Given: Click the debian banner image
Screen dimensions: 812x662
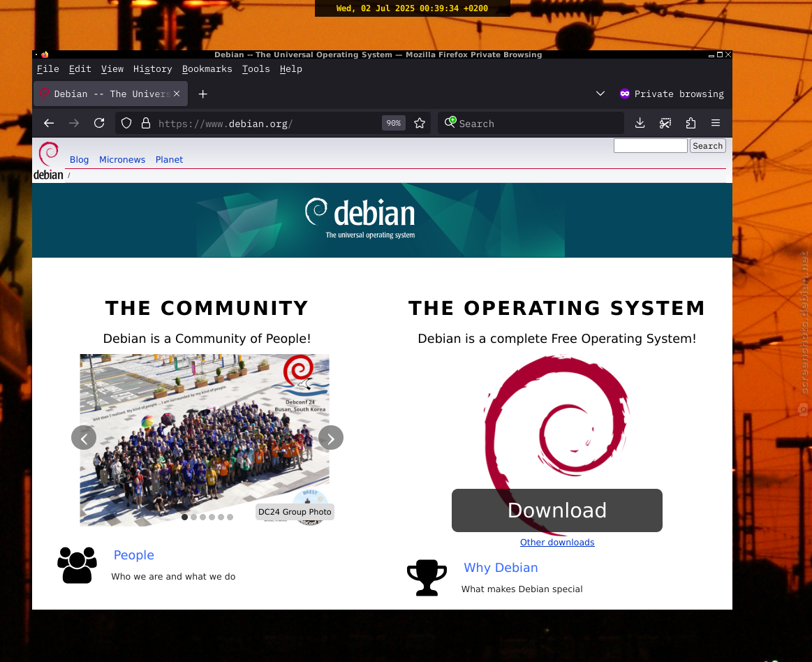Looking at the screenshot, I should [x=382, y=220].
